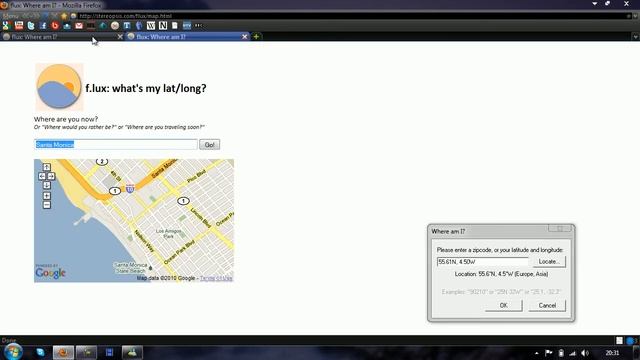Image resolution: width=640 pixels, height=360 pixels.
Task: Open the Wikipedia 'W' bookmark icon
Action: (151, 26)
